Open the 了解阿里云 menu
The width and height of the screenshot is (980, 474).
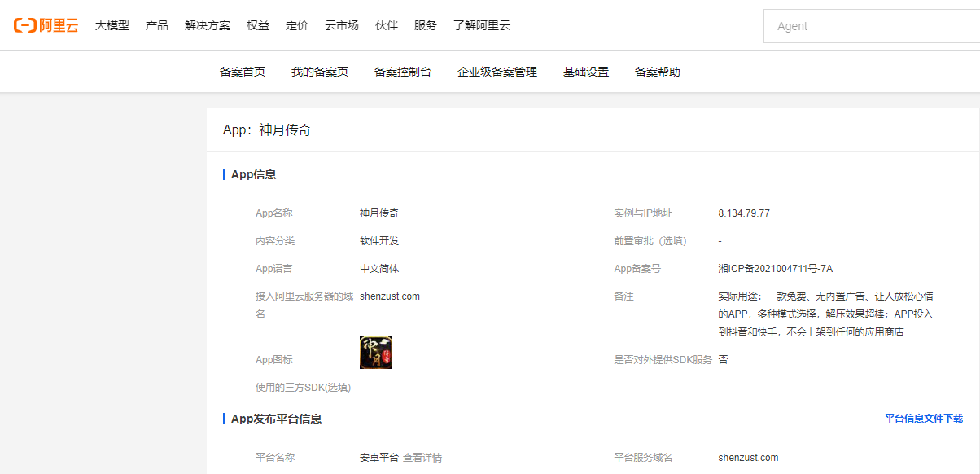coord(482,25)
